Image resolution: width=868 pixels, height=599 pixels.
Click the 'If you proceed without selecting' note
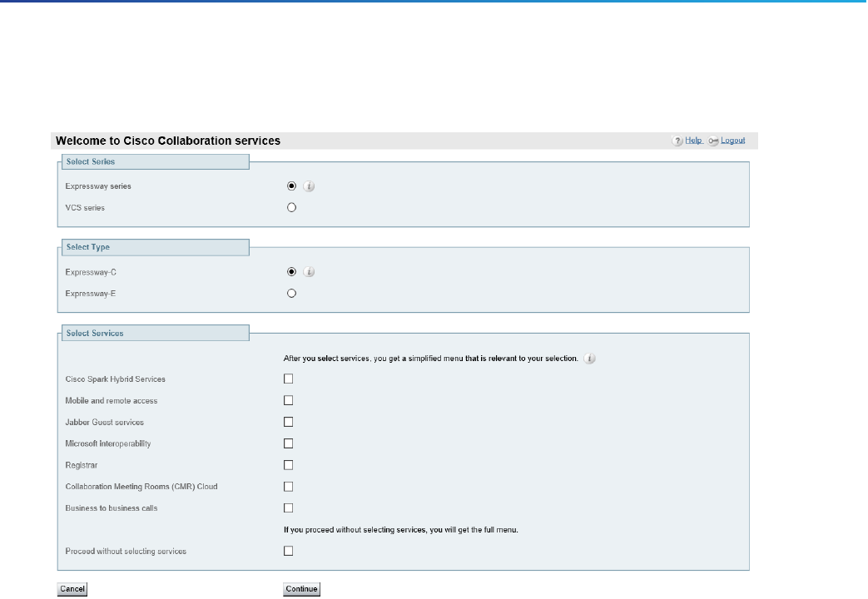[401, 530]
